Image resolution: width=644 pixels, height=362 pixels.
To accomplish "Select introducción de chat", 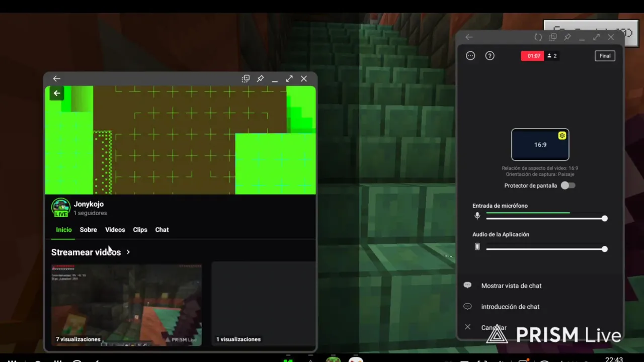I will pos(510,307).
